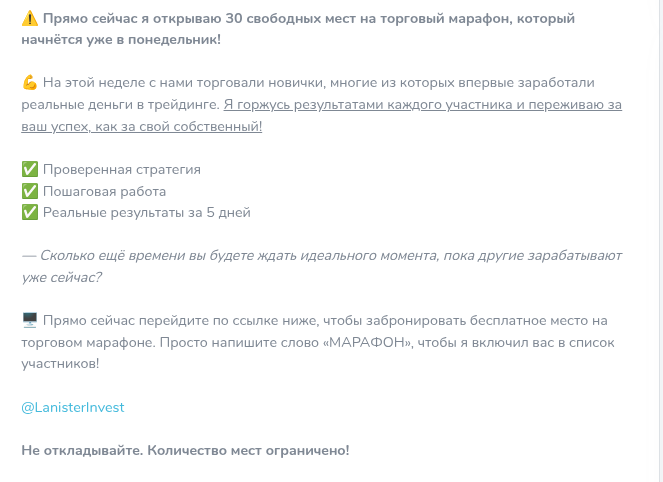
Task: Click the bold «Не откладывайте» closing line
Action: click(185, 450)
